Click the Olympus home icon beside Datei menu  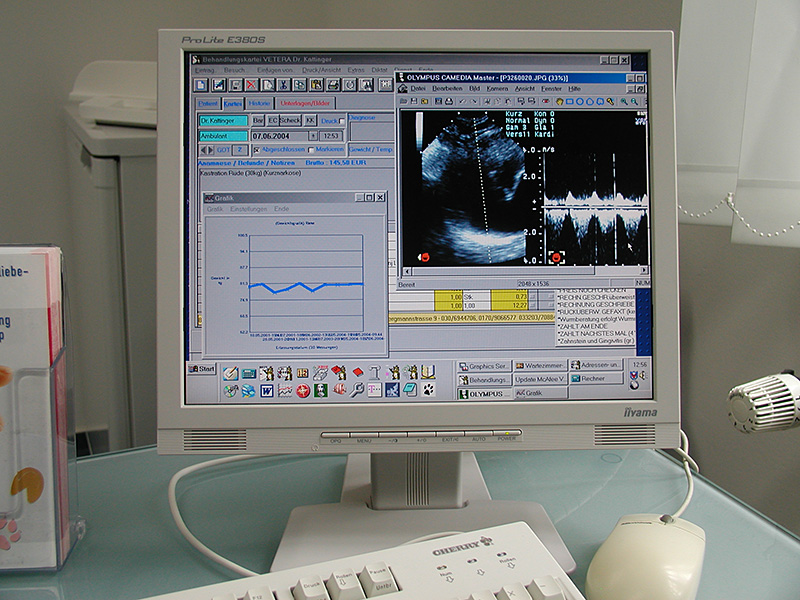click(403, 89)
